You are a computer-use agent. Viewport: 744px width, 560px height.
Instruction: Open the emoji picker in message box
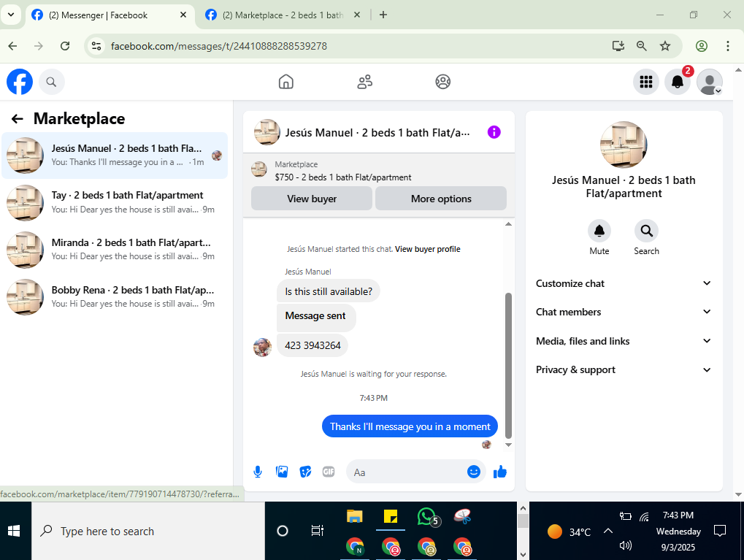tap(474, 471)
